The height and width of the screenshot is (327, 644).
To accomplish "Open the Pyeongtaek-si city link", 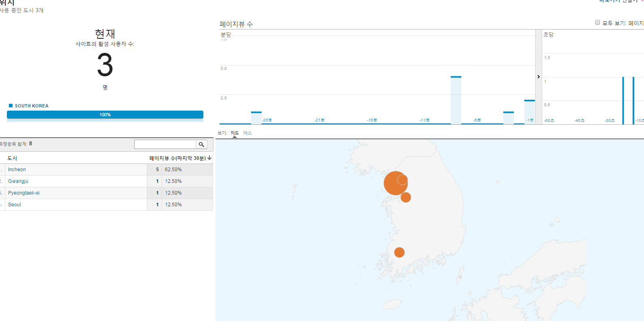I will (x=24, y=193).
